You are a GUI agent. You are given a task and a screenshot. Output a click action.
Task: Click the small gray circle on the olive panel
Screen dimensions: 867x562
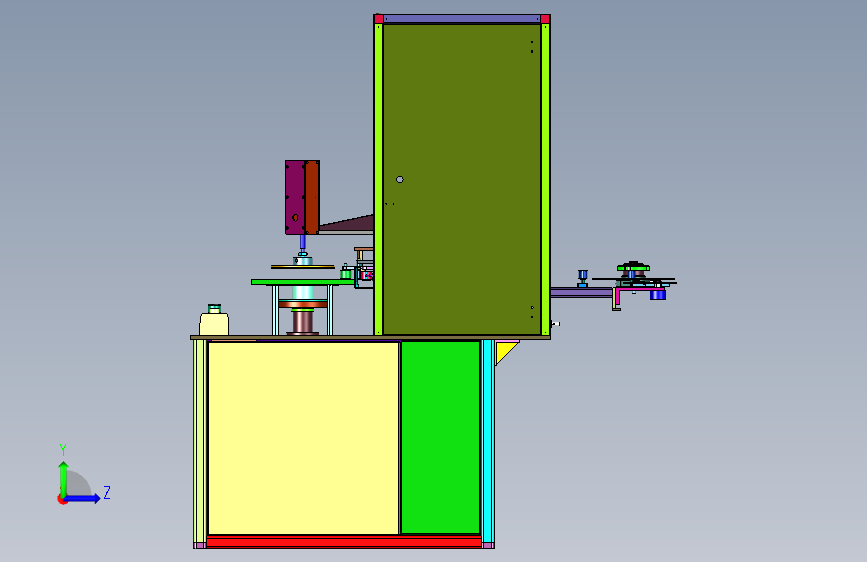(400, 179)
